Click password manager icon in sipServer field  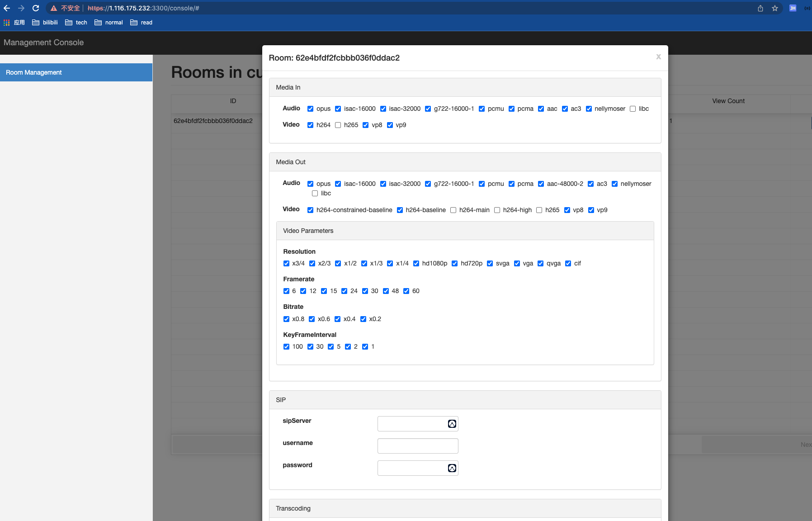(x=452, y=424)
